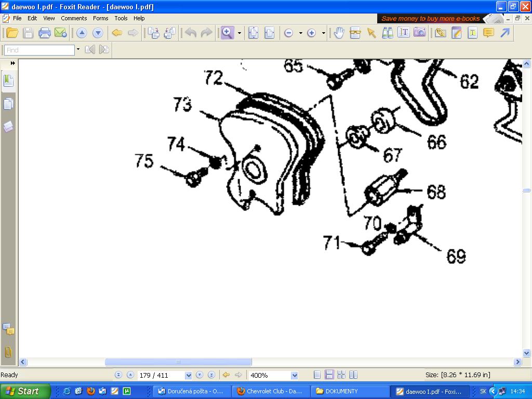Open search with binoculars icon
This screenshot has width=532, height=399.
(388, 33)
